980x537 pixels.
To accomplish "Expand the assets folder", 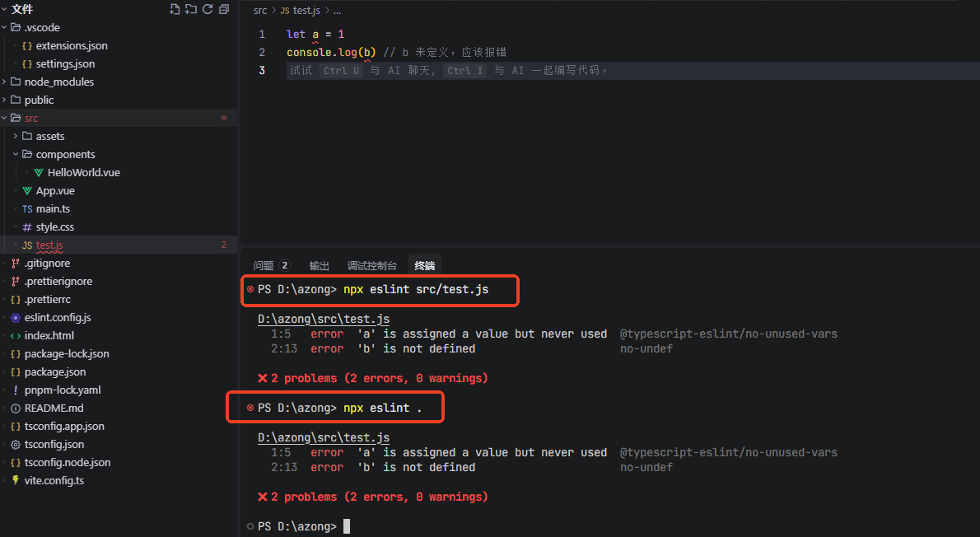I will click(x=49, y=136).
